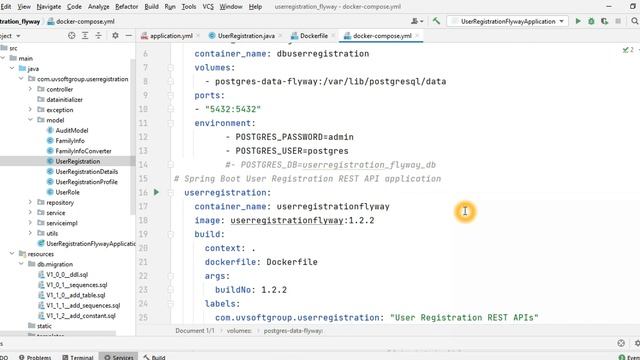Open the Build tool window
This screenshot has width=640, height=360.
(154, 357)
